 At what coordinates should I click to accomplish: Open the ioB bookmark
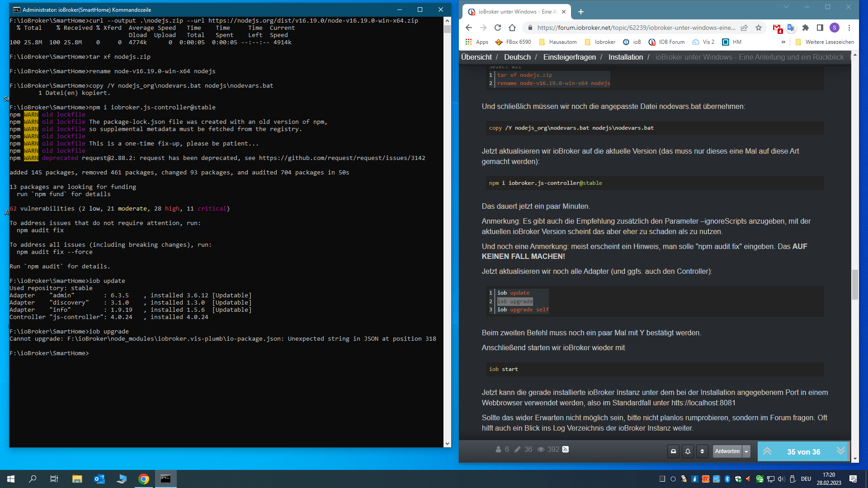632,42
